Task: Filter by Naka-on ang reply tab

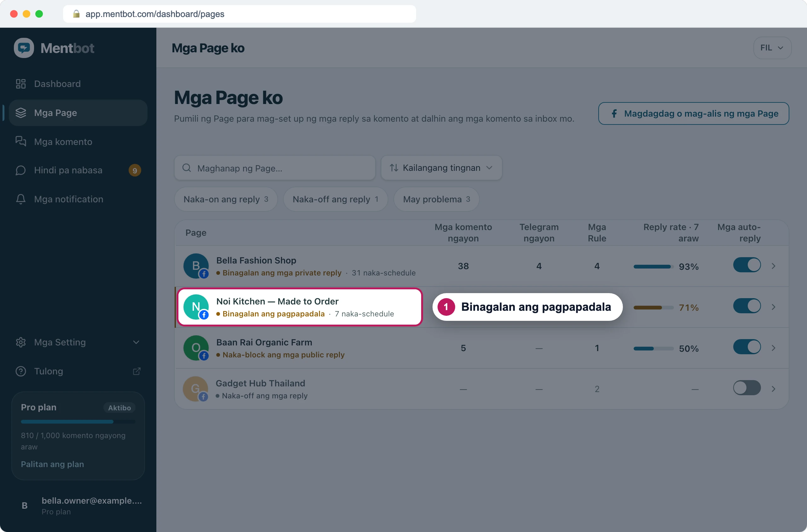Action: [226, 199]
